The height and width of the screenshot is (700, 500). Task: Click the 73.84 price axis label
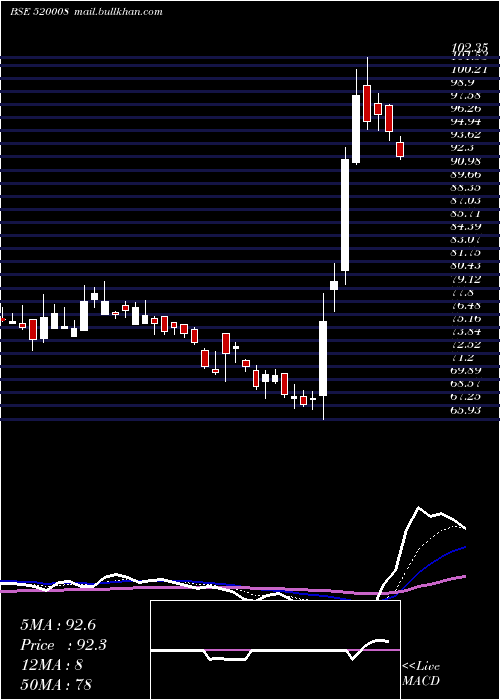point(468,331)
